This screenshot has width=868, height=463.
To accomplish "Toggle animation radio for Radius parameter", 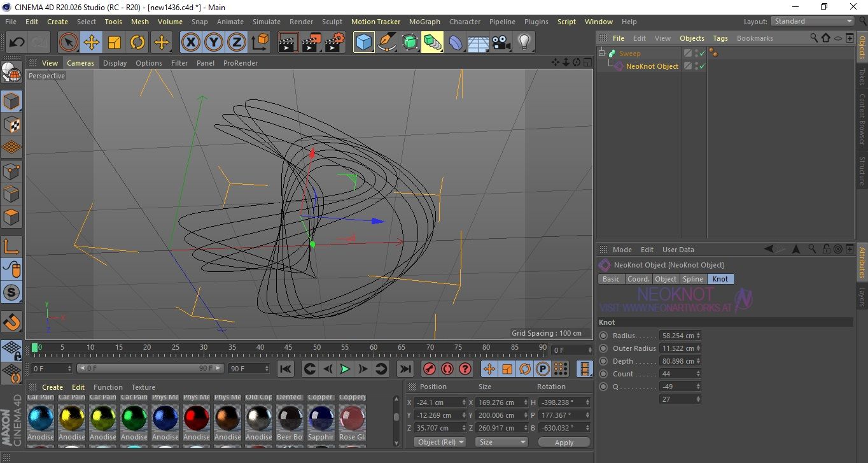I will click(603, 336).
